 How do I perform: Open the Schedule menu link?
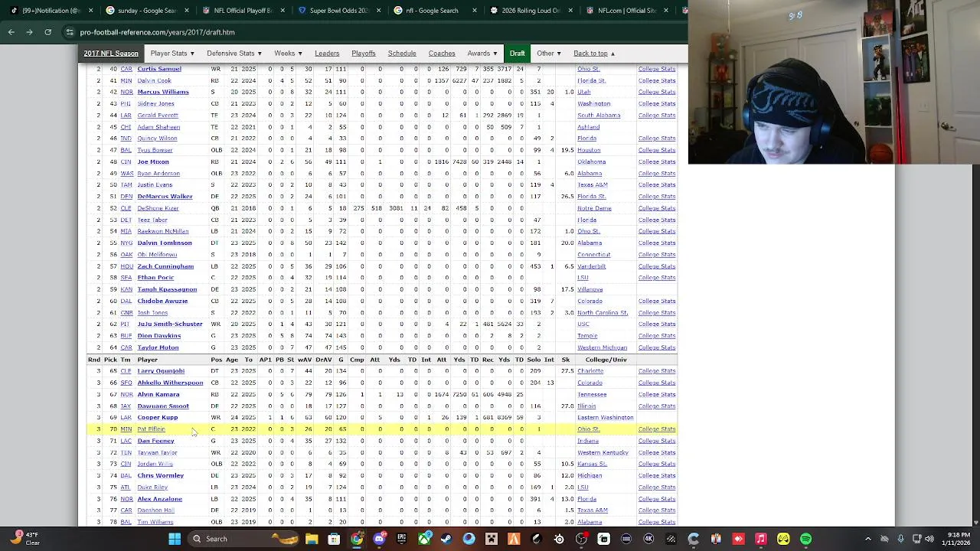click(402, 54)
